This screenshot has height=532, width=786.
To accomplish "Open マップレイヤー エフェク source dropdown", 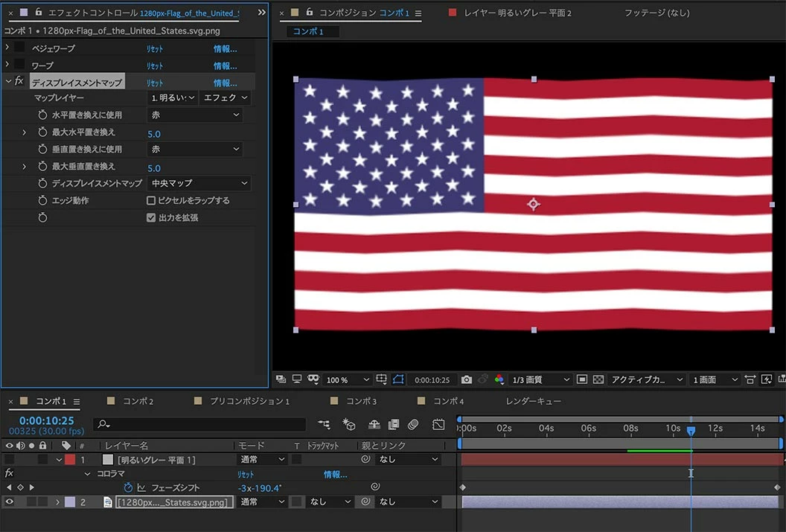I will coord(226,97).
